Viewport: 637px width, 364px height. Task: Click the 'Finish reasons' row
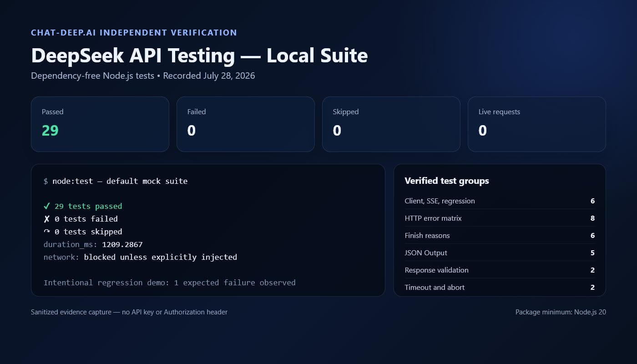(500, 235)
